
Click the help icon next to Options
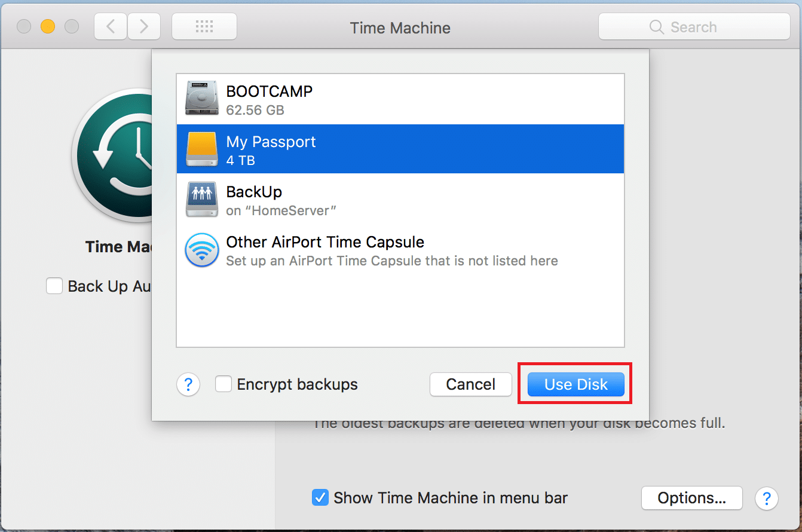click(767, 498)
